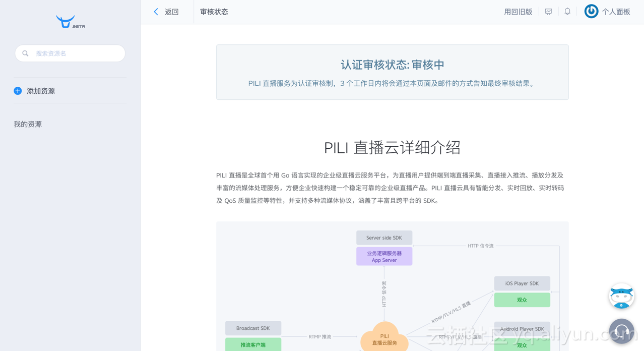644x351 pixels.
Task: Click the PILI 直播云详细介绍 heading
Action: [x=392, y=147]
